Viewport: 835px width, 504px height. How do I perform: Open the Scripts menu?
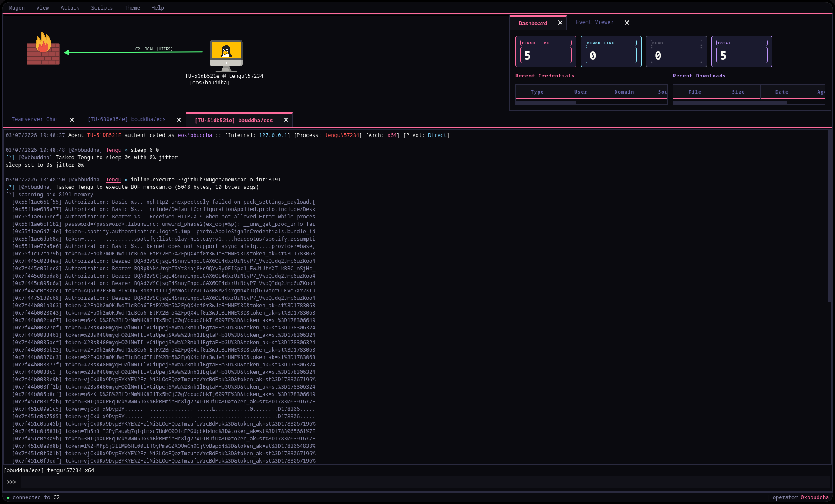click(x=102, y=8)
